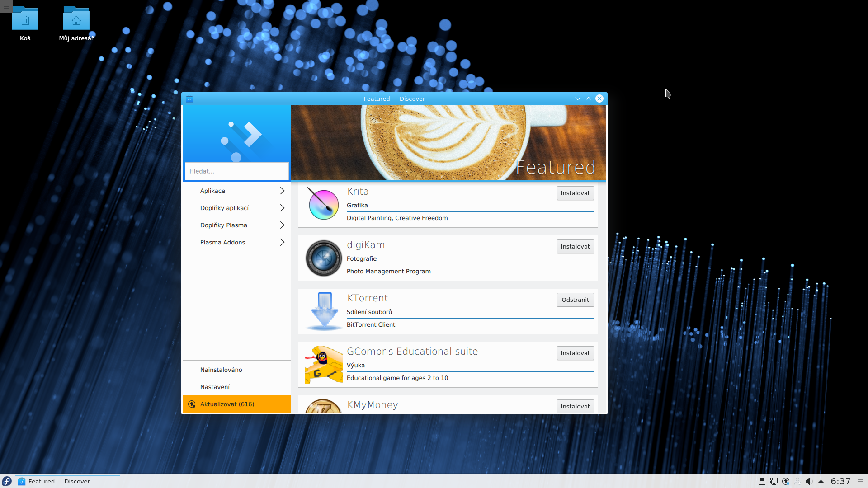Viewport: 868px width, 488px height.
Task: Click the Krita application icon
Action: coord(323,204)
